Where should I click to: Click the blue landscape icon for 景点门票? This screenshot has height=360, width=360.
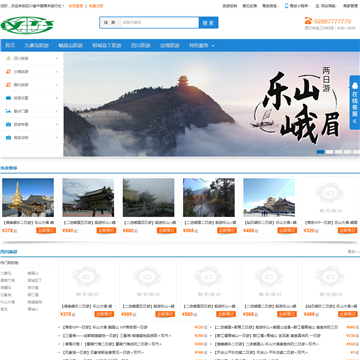(8, 111)
